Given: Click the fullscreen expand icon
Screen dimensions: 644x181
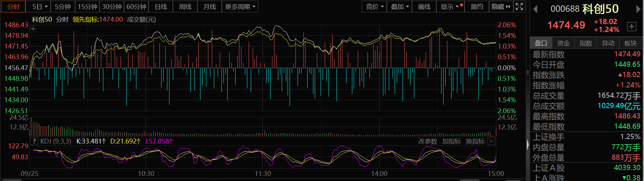Looking at the screenshot, I should click(519, 7).
